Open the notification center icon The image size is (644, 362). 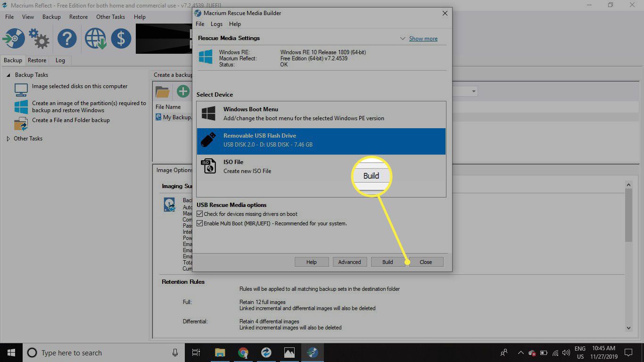point(628,353)
